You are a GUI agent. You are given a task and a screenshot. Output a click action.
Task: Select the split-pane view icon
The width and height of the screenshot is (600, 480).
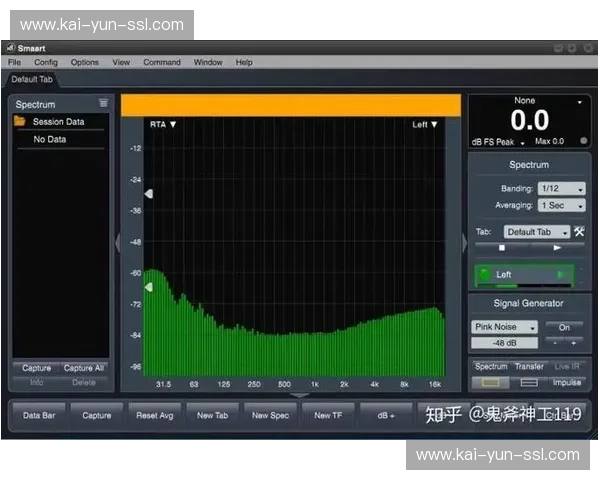point(529,382)
